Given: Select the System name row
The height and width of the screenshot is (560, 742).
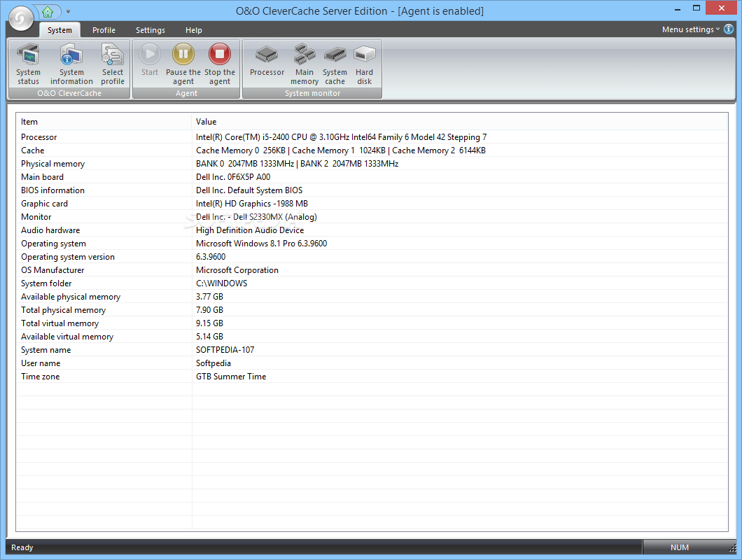Looking at the screenshot, I should [372, 349].
